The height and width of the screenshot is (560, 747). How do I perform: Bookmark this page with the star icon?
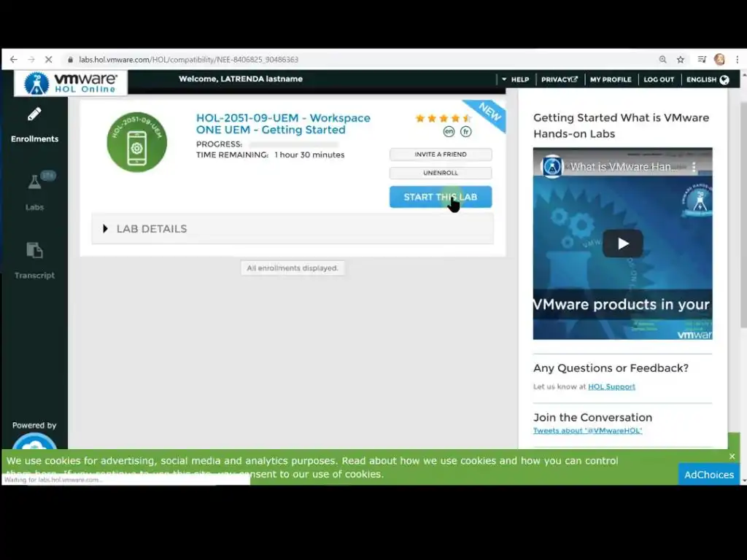681,60
